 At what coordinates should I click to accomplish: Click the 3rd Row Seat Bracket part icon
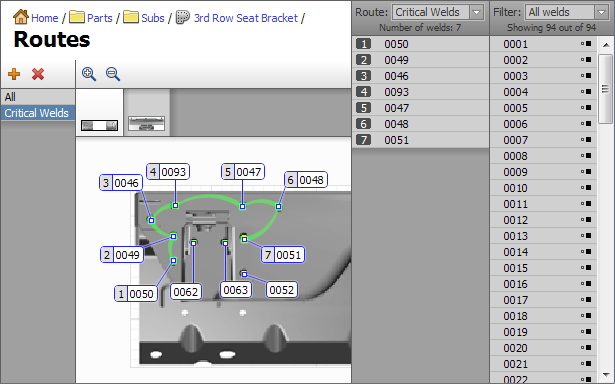coord(182,17)
